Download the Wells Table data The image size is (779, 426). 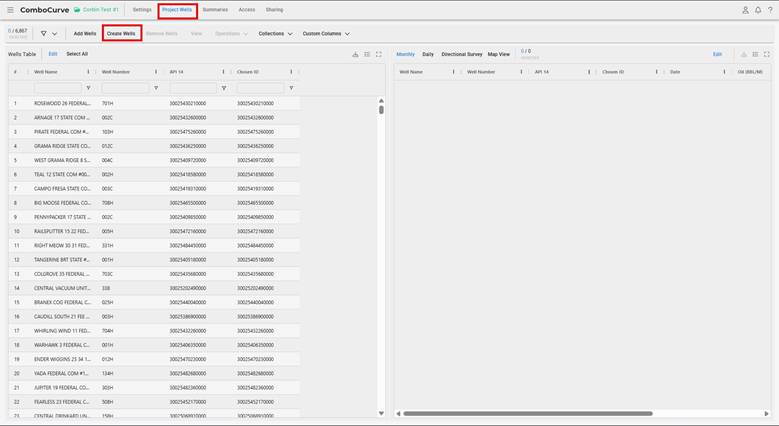tap(355, 54)
